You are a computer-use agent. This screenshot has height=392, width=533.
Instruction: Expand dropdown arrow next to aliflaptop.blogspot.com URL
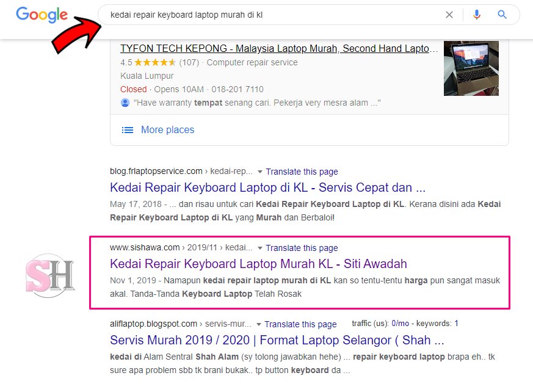[x=259, y=324]
